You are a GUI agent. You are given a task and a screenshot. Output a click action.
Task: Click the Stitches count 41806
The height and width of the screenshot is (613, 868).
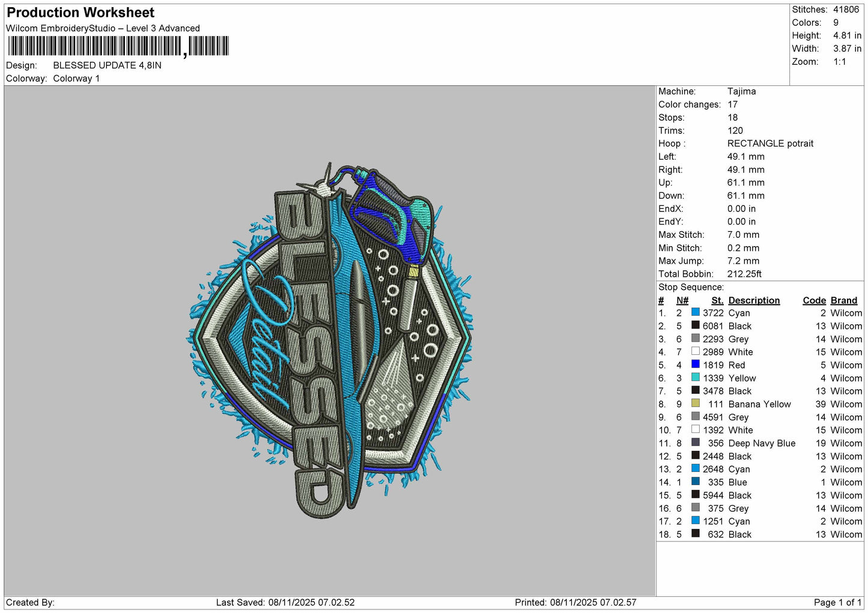846,10
